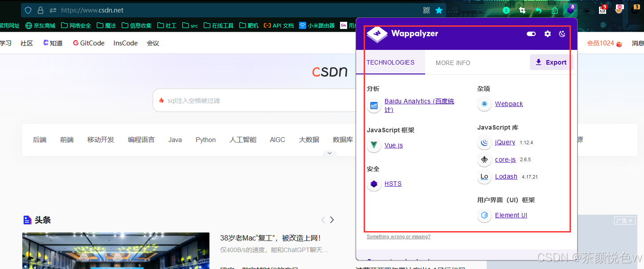Select the TECHNOLOGIES tab
Viewport: 644px width, 269px height.
pyautogui.click(x=390, y=62)
